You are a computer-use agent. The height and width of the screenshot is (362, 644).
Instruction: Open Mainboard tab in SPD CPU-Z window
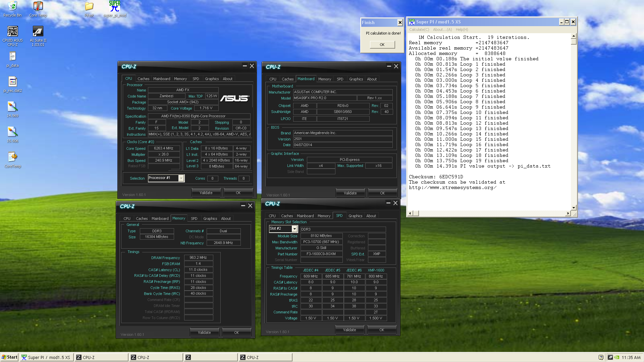point(305,216)
